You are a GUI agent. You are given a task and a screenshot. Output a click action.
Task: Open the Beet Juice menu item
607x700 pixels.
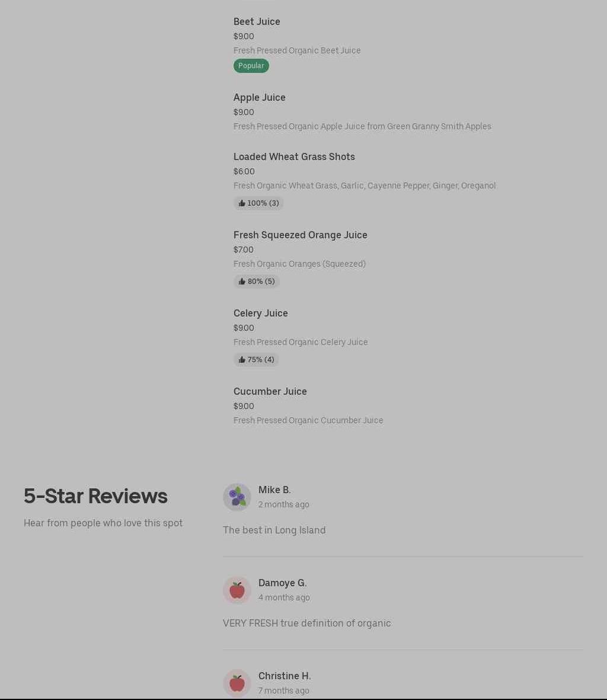[x=257, y=21]
